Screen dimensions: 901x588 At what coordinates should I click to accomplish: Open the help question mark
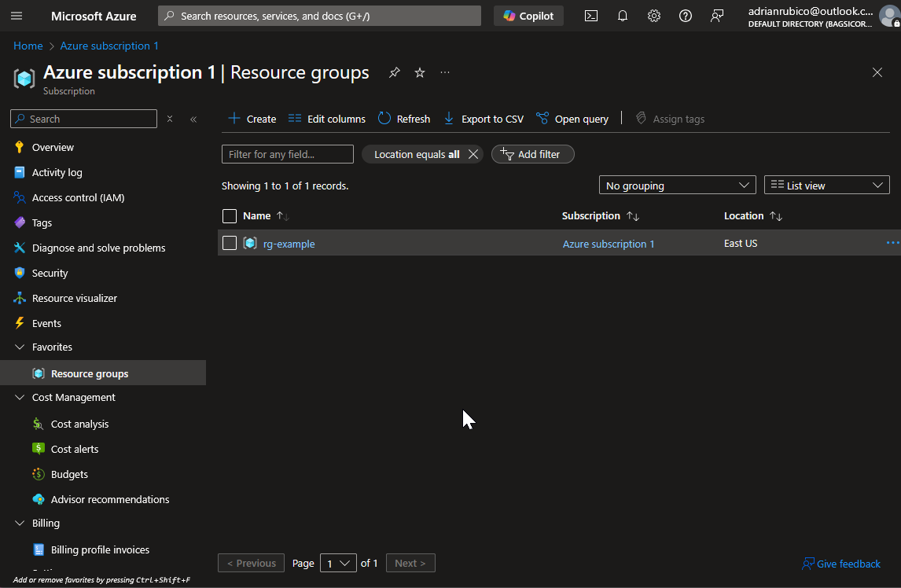pyautogui.click(x=685, y=16)
